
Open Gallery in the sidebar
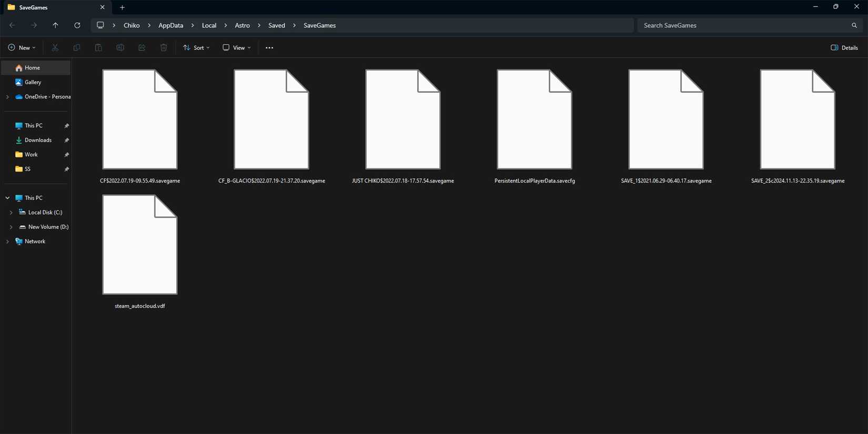tap(36, 82)
